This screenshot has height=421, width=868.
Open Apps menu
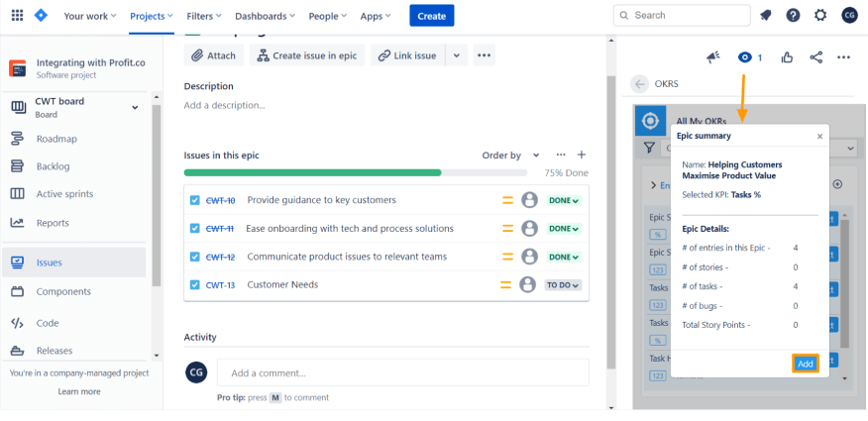(376, 16)
